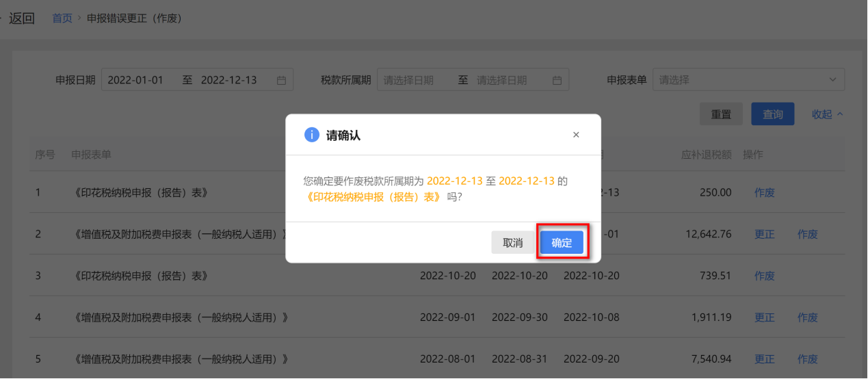Image resolution: width=868 pixels, height=379 pixels.
Task: Expand the 申报表单 dropdown
Action: 832,80
